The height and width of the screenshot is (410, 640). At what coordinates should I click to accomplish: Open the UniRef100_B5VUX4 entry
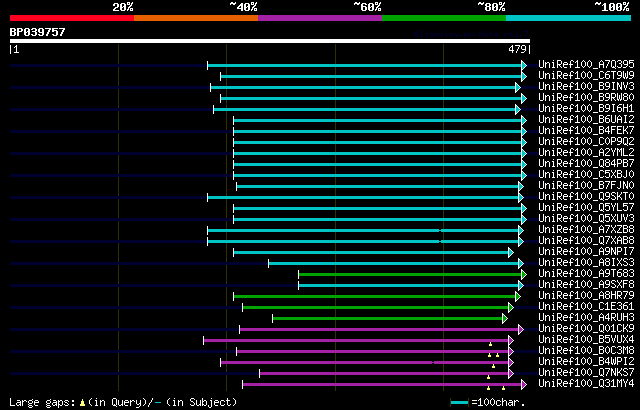coord(586,340)
